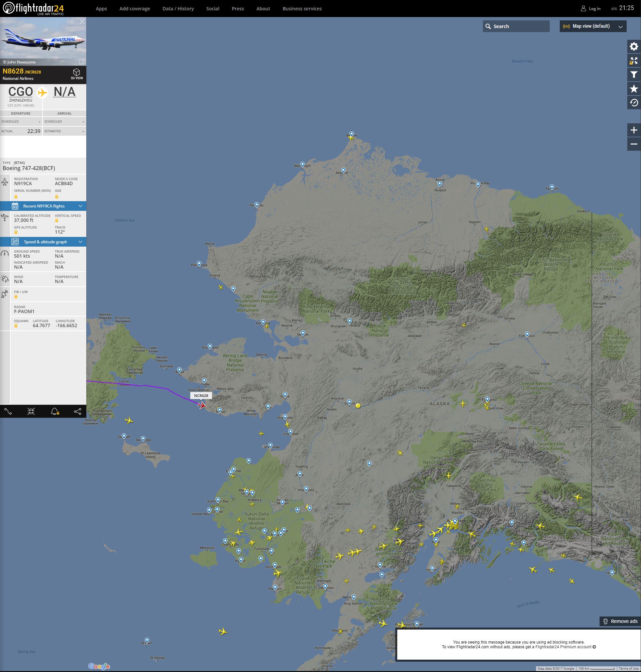Click the yellow question mark marker near Galena
Screen dimensions: 641x672
tap(358, 406)
